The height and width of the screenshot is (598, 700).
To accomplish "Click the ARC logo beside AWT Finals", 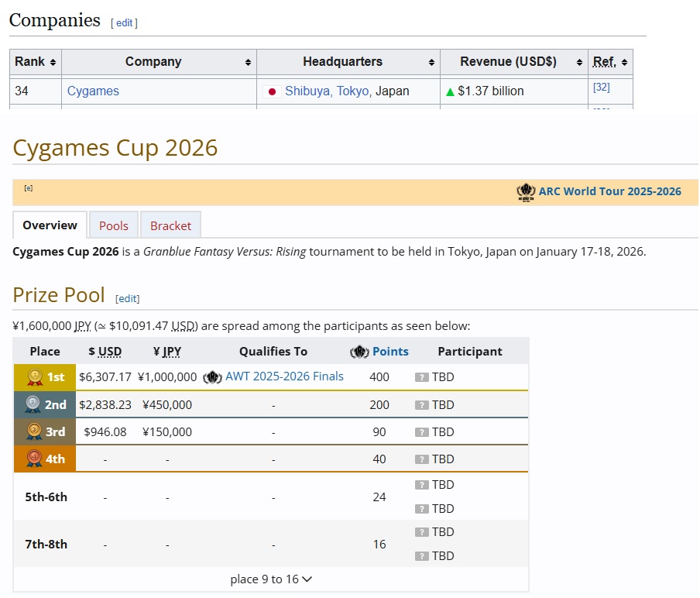I will click(212, 378).
